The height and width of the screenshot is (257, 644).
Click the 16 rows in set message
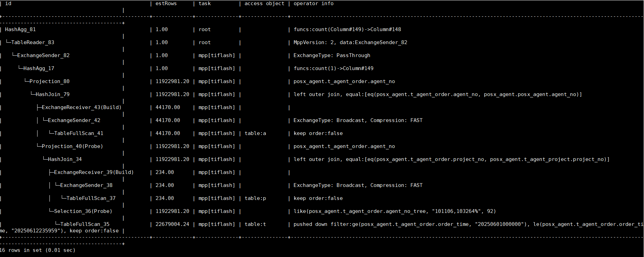point(38,250)
